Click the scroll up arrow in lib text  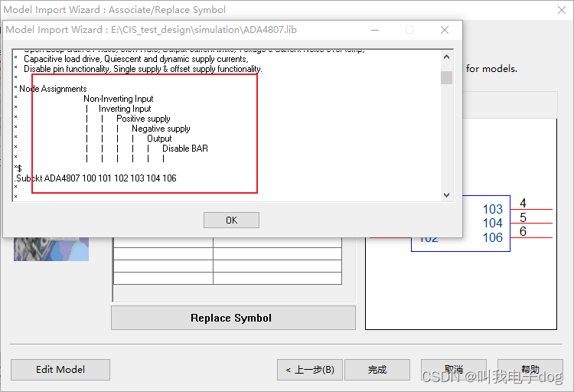pos(446,57)
